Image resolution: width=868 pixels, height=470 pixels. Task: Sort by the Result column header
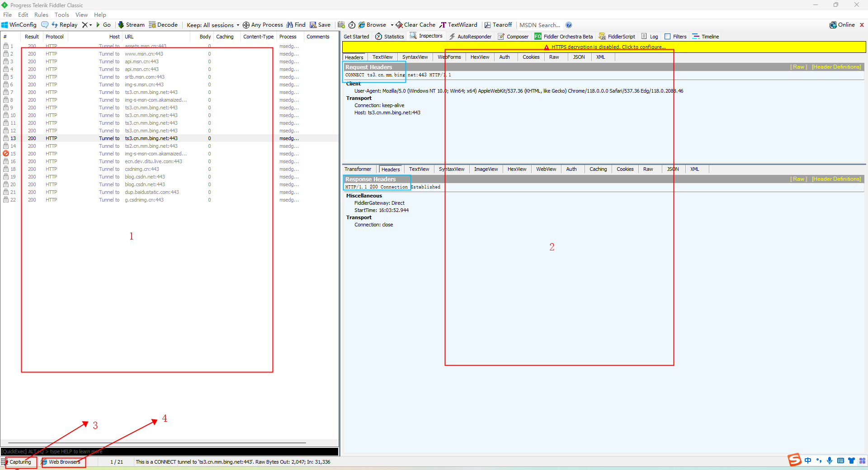tap(32, 37)
